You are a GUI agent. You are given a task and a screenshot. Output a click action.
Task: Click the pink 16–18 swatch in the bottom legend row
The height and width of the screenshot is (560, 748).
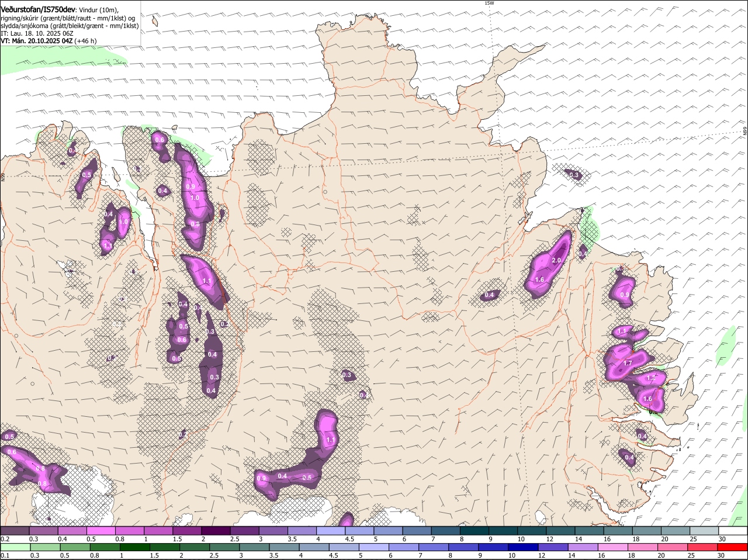(614, 547)
